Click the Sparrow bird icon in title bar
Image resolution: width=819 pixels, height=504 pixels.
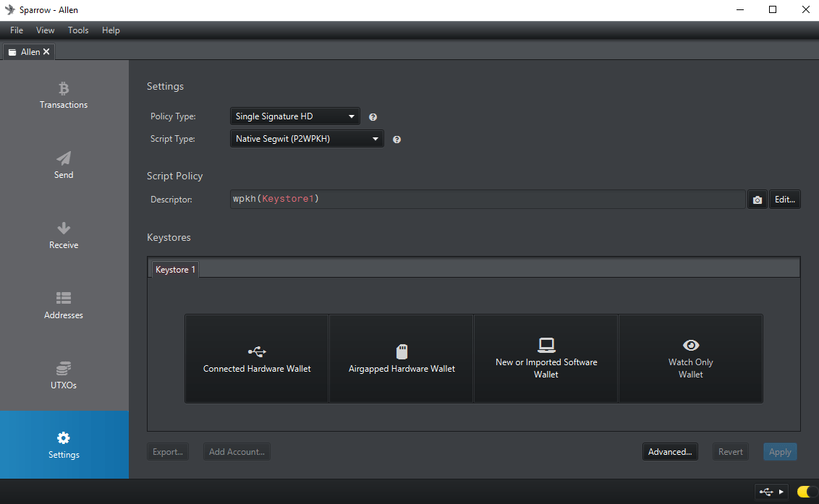pyautogui.click(x=10, y=10)
